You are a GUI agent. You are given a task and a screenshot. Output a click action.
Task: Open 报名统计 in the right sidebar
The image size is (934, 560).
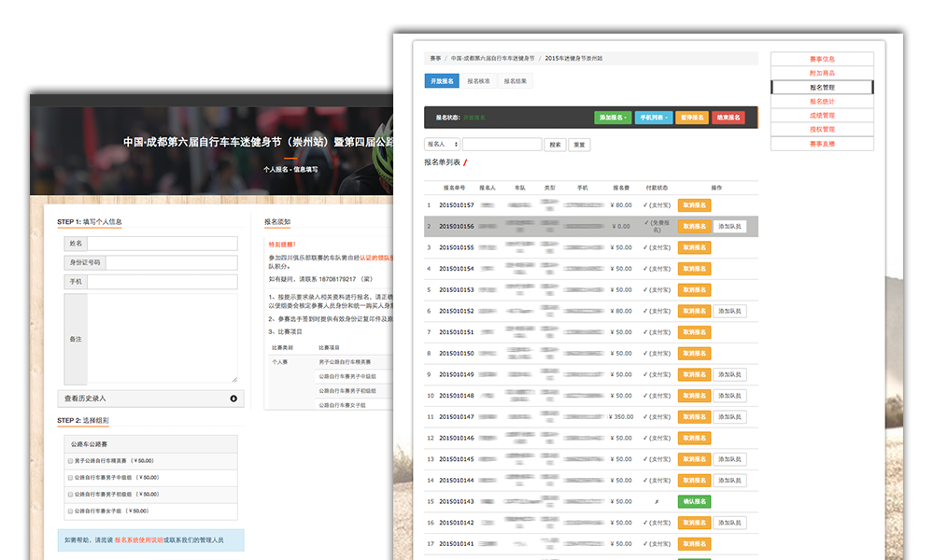(x=822, y=101)
